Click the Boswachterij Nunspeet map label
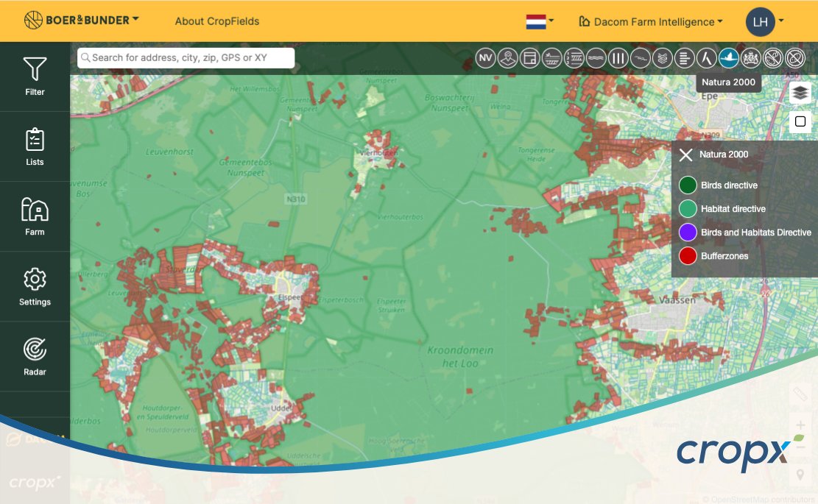The width and height of the screenshot is (818, 504). tap(450, 103)
